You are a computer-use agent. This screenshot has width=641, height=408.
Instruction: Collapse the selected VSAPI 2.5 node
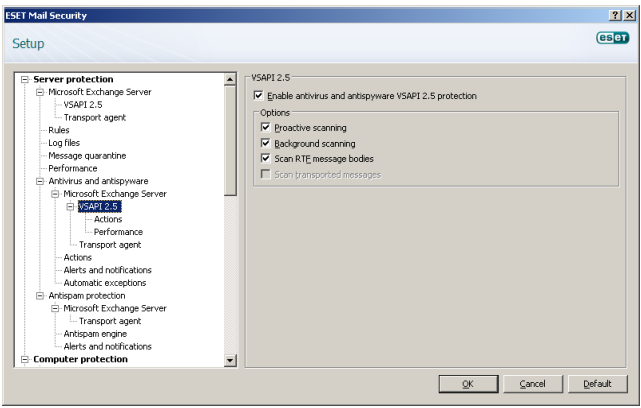pos(70,206)
